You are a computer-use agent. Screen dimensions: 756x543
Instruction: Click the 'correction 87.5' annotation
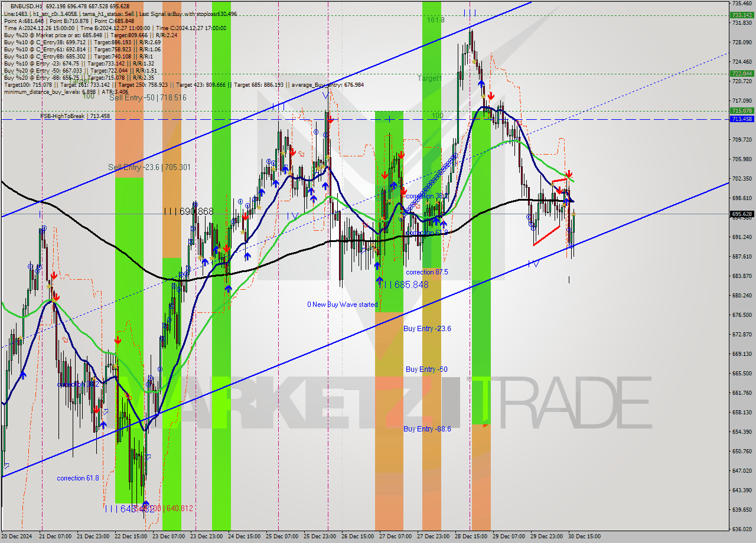(x=427, y=272)
